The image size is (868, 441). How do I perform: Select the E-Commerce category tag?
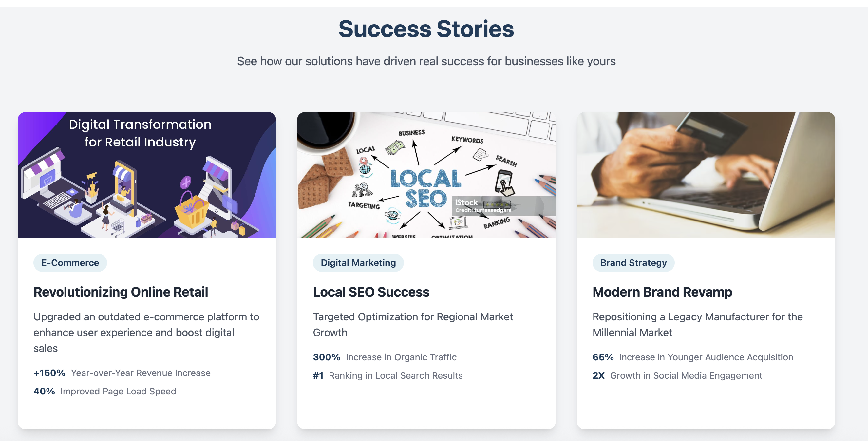tap(70, 263)
